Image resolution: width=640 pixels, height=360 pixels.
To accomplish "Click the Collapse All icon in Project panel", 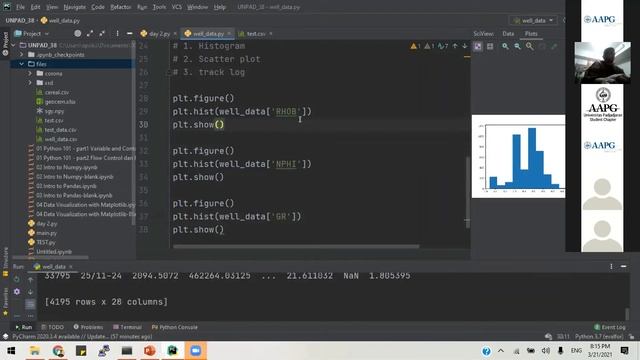I will point(102,33).
